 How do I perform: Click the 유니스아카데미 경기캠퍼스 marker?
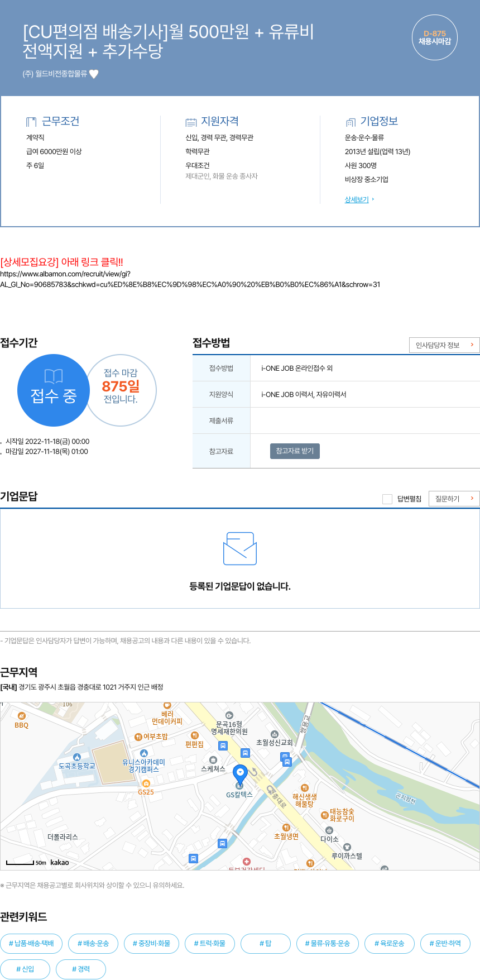(x=144, y=753)
